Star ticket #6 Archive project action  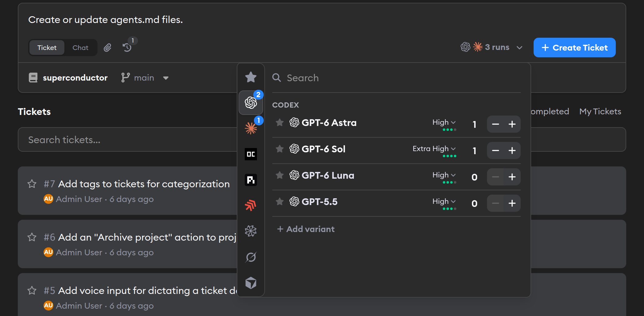coord(32,237)
